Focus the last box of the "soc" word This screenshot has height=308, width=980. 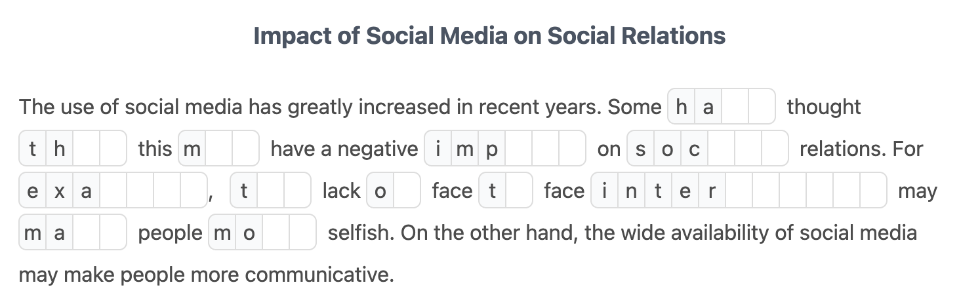775,149
